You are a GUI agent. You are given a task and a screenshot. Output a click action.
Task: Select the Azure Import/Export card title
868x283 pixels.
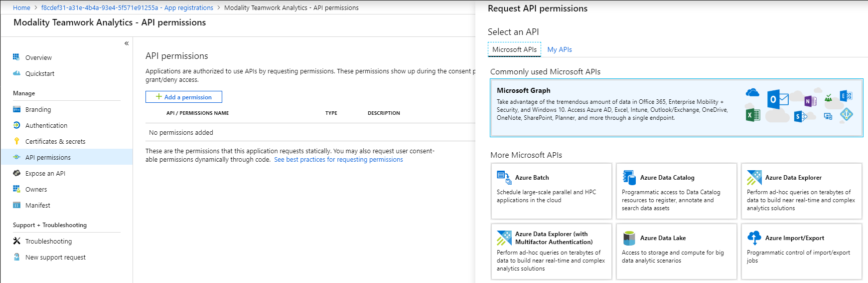pos(795,238)
